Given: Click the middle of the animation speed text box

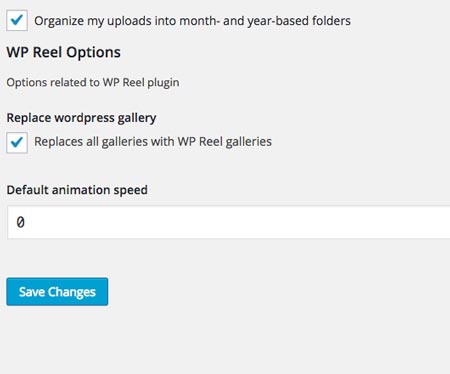Looking at the screenshot, I should [229, 222].
